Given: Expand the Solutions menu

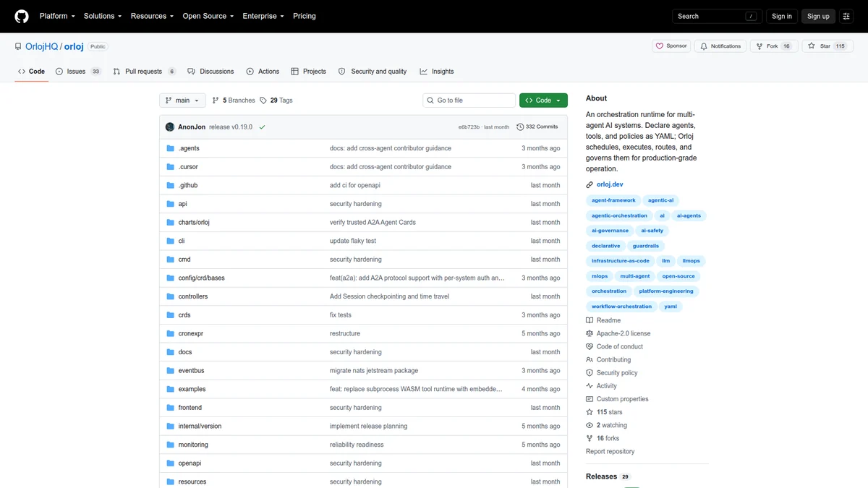Looking at the screenshot, I should pos(103,16).
